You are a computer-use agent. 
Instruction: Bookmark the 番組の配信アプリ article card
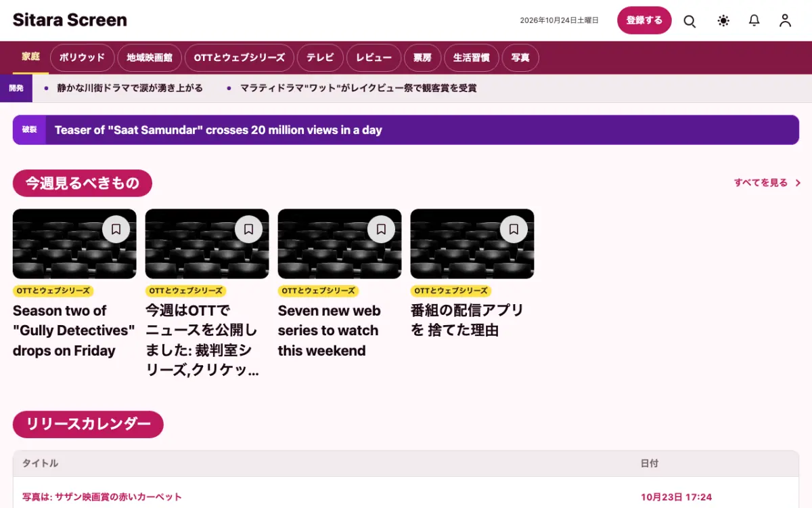tap(514, 229)
